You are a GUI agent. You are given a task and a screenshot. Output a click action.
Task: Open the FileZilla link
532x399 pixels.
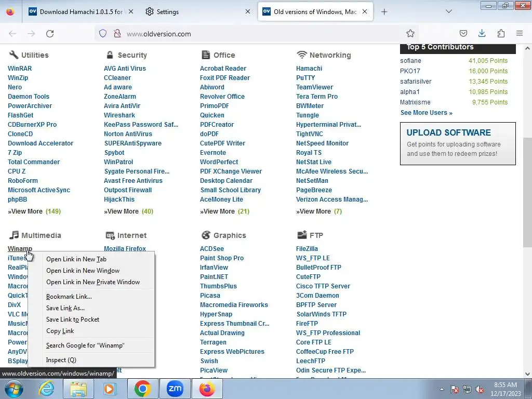click(x=307, y=249)
